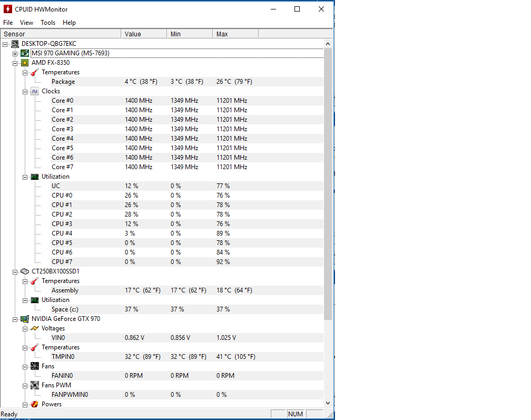Click the CT250BX100SSD1 drive icon
531x420 pixels.
[x=25, y=271]
